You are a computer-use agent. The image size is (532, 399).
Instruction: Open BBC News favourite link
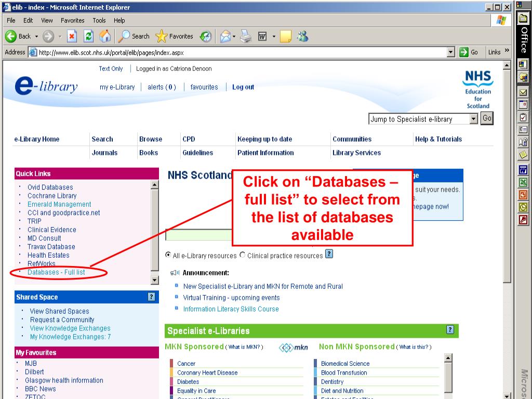point(41,389)
